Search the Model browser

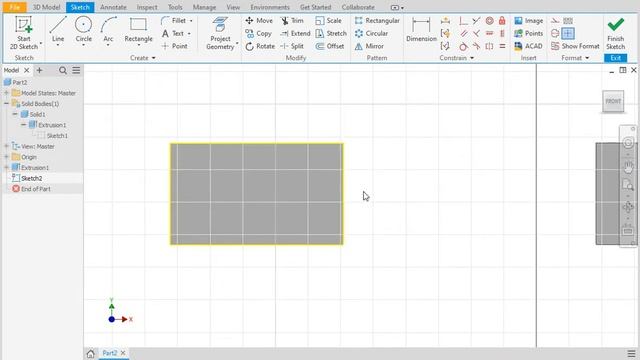click(x=63, y=70)
